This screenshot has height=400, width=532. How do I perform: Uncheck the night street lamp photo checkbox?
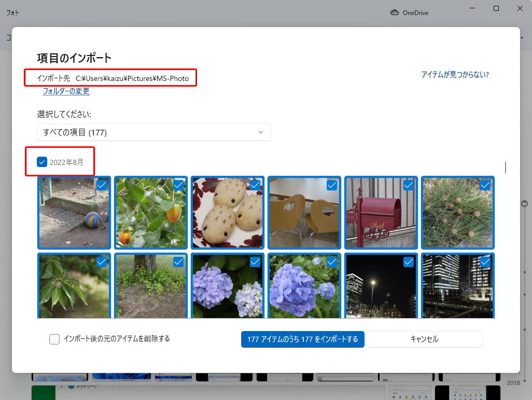408,262
